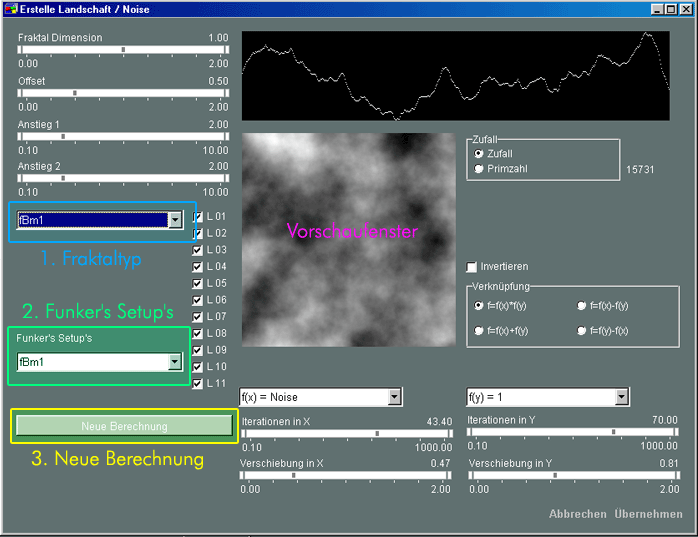Choose the f=f(x)-f(y) combination option
The height and width of the screenshot is (537, 698).
[x=582, y=305]
